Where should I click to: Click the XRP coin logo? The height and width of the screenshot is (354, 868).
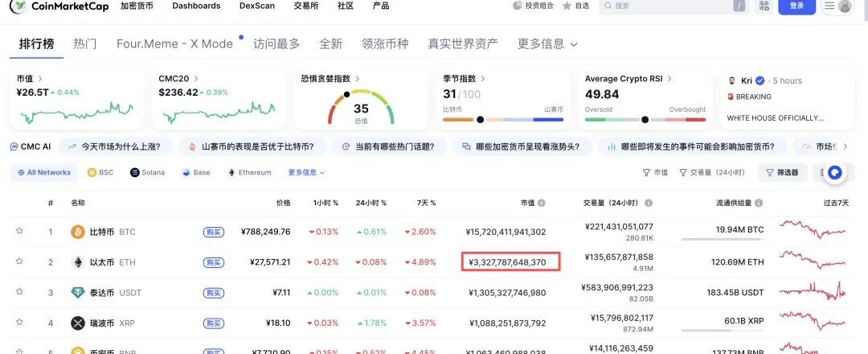(78, 323)
